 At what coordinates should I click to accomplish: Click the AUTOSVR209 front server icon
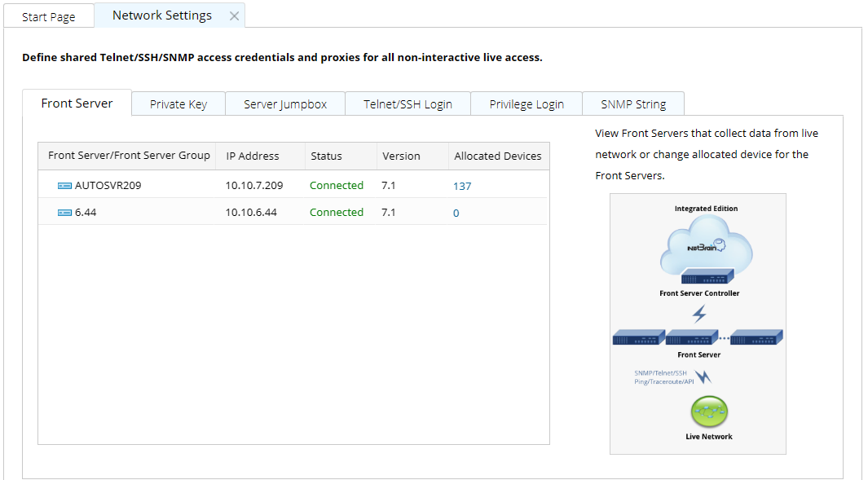coord(64,186)
